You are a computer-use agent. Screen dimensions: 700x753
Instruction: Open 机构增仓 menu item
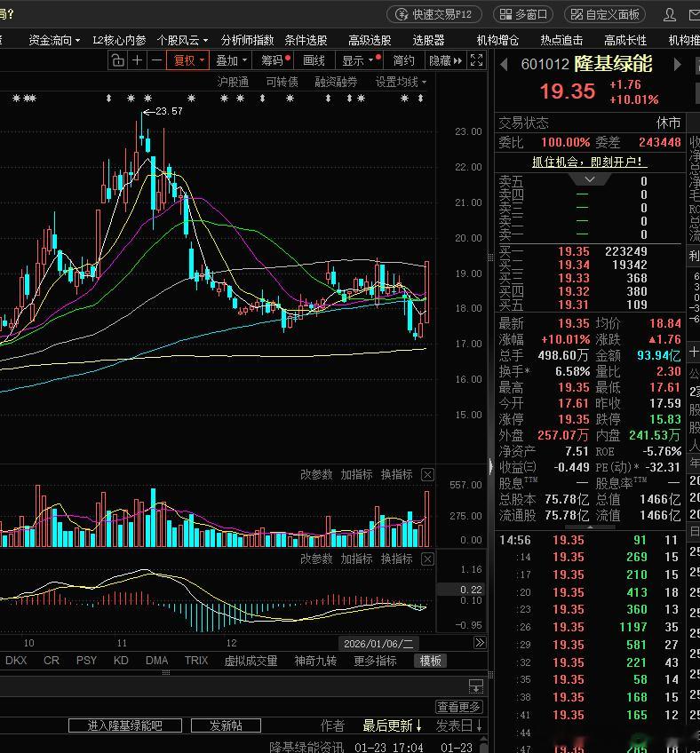(x=497, y=40)
